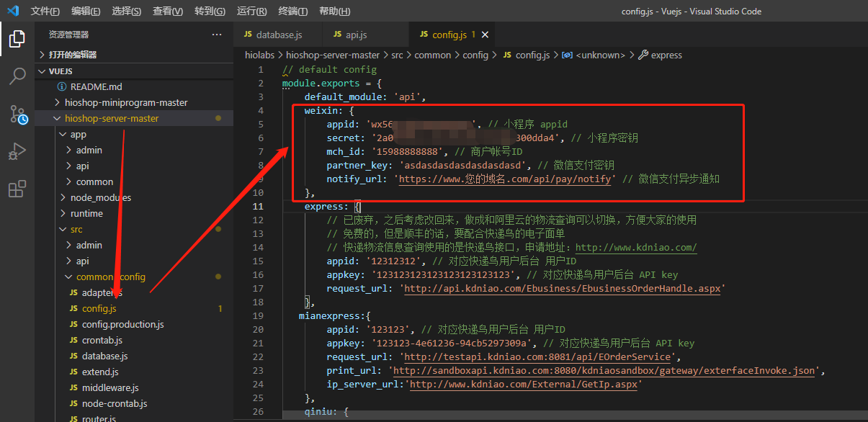Click the partner_key value string

(462, 165)
